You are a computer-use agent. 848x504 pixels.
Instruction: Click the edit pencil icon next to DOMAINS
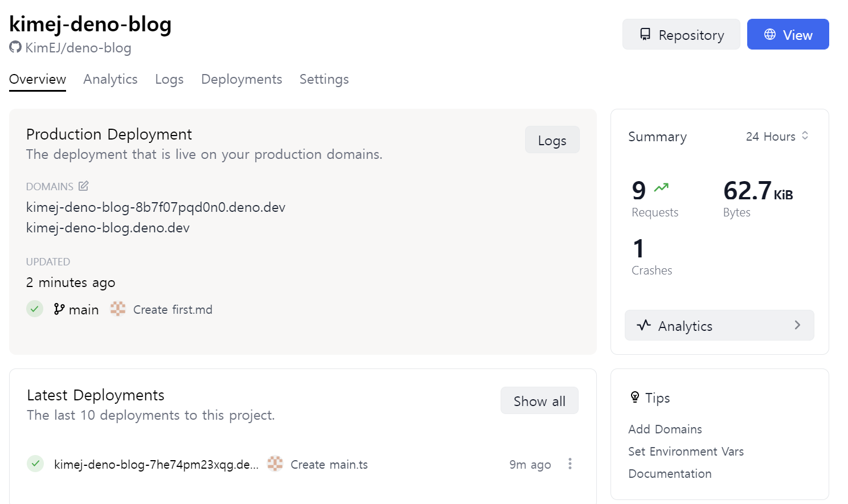[84, 186]
